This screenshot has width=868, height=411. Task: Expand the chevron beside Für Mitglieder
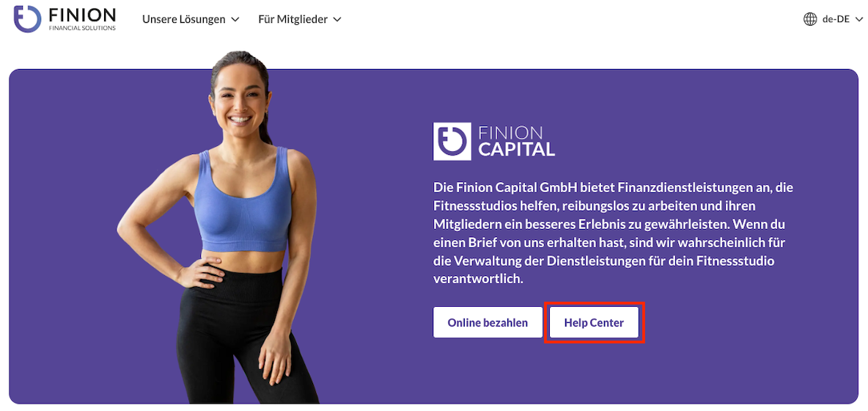pos(336,19)
